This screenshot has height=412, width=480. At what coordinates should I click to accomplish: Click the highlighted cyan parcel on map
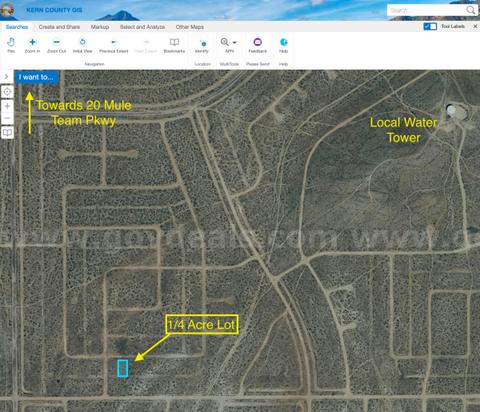(x=123, y=368)
